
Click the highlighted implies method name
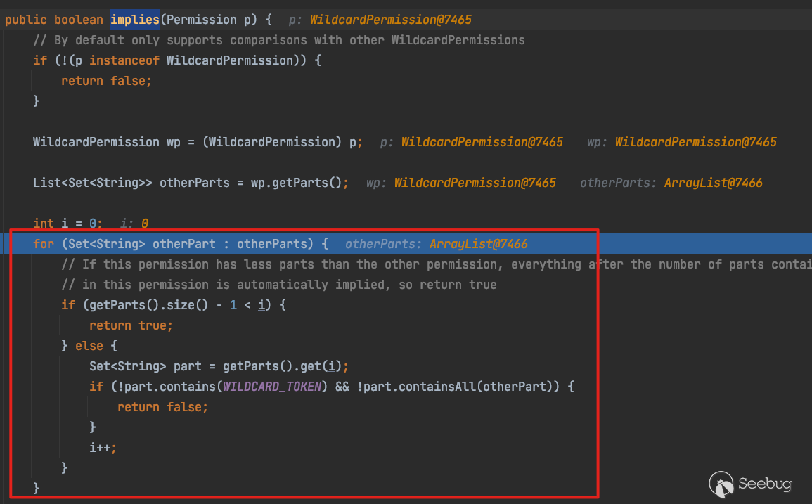[x=135, y=20]
